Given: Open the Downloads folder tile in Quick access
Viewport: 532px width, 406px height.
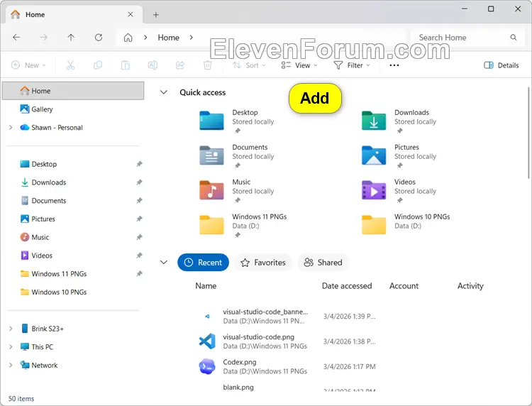Looking at the screenshot, I should click(x=399, y=121).
